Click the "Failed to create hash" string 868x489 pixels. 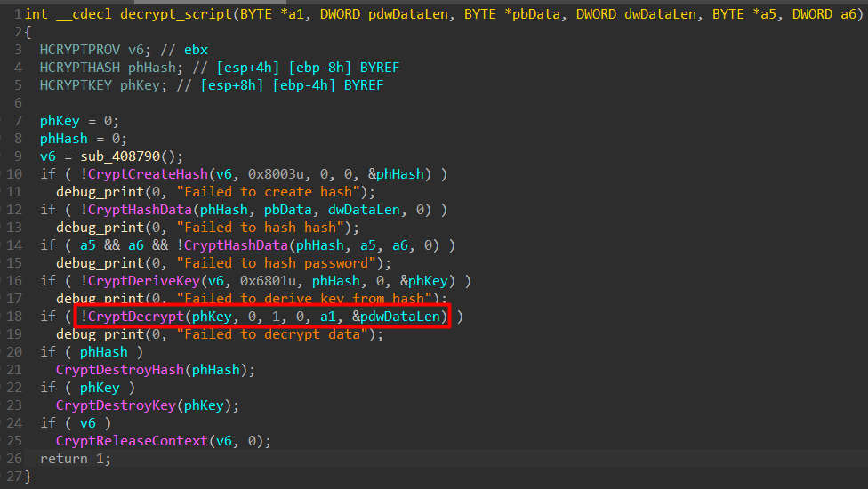(x=269, y=192)
